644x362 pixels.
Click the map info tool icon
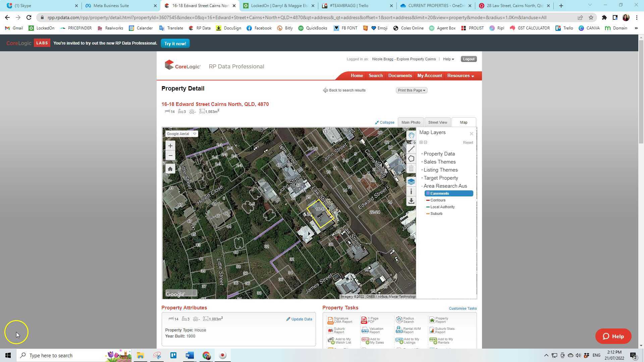click(x=411, y=191)
